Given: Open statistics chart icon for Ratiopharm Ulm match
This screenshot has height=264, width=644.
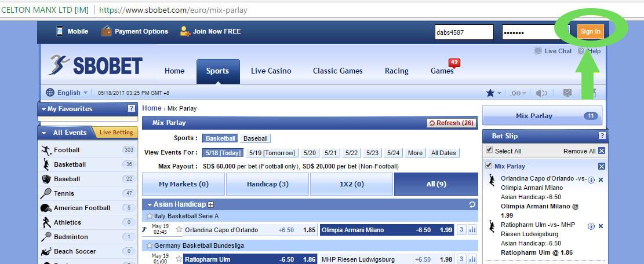Looking at the screenshot, I should point(472,259).
